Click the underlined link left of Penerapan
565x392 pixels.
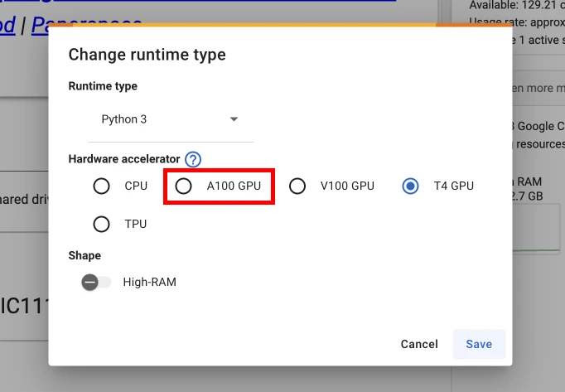7,25
